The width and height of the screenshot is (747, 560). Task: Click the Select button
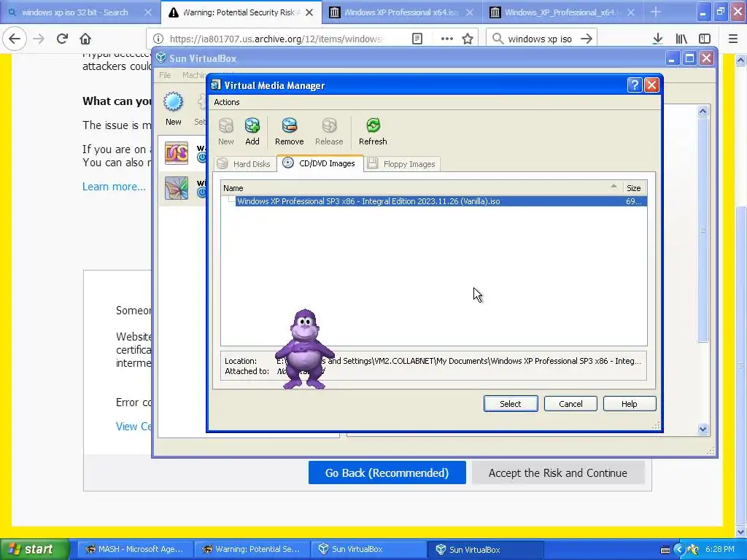click(x=511, y=404)
